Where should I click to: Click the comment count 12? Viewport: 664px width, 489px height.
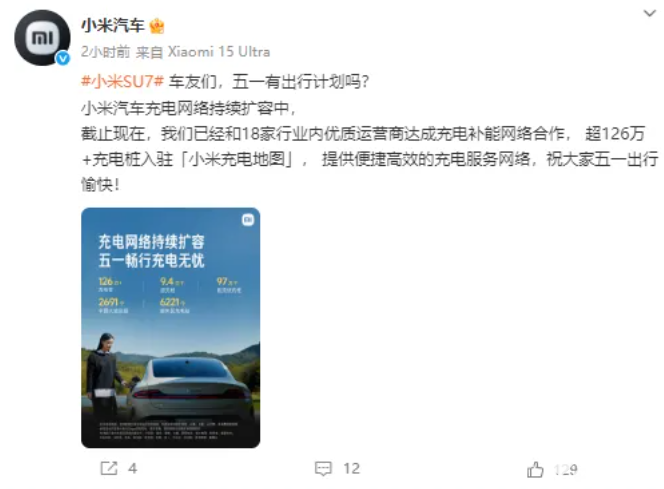(x=351, y=468)
